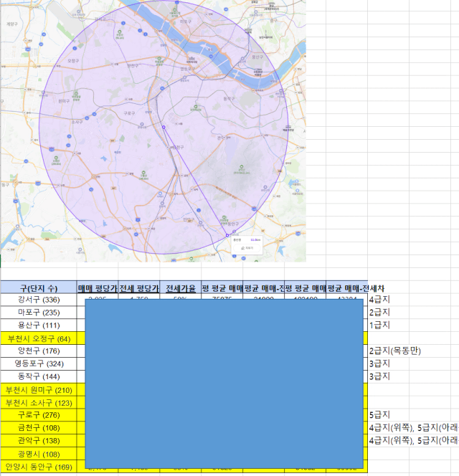
Task: Click the circle center point marker on map
Action: click(x=164, y=128)
